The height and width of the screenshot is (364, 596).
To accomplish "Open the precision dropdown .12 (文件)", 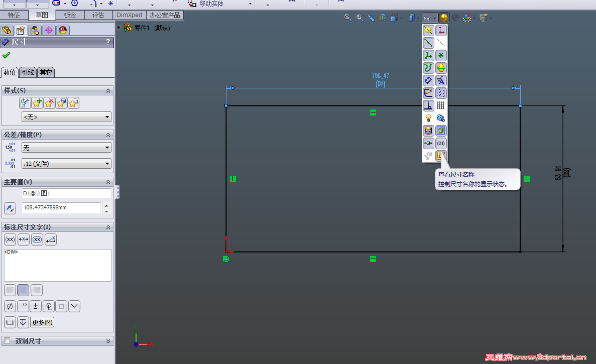I will point(66,164).
